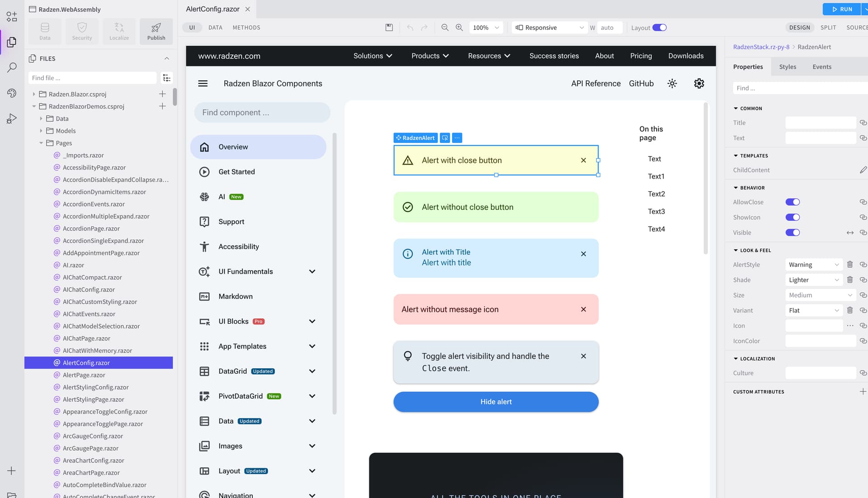The width and height of the screenshot is (868, 498).
Task: Expand the Radzen.Blazor.csproj tree node
Action: [34, 94]
